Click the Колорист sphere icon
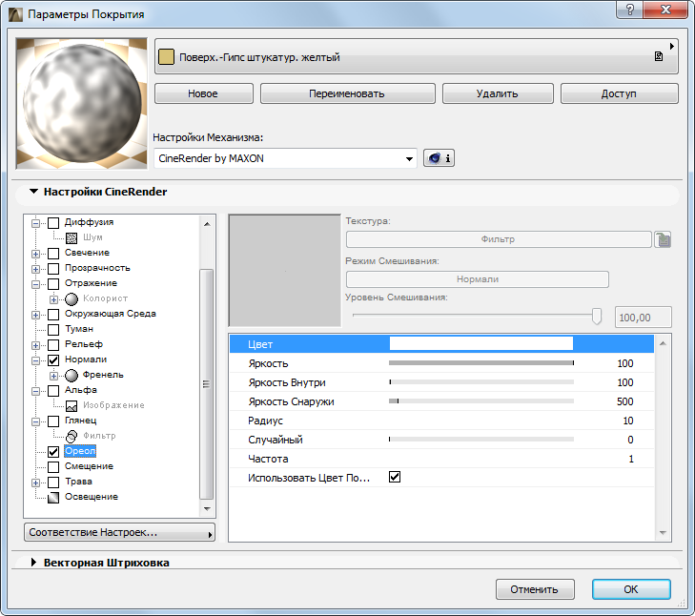 tap(72, 299)
